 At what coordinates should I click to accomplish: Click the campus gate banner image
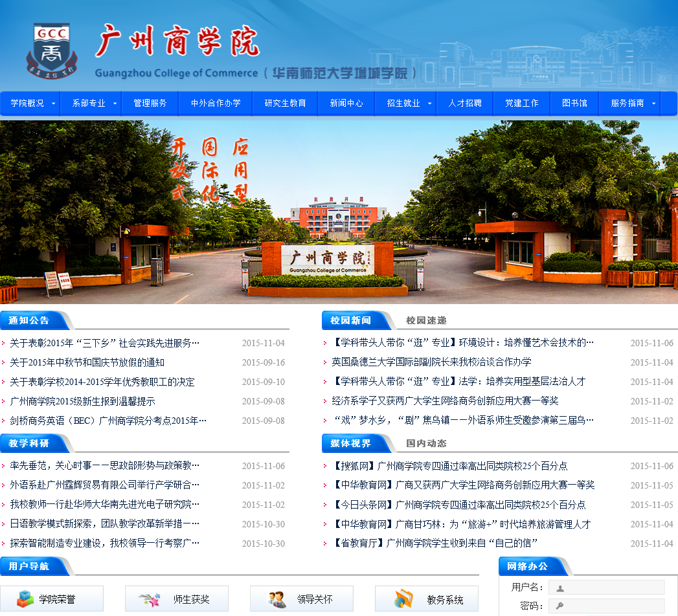click(x=339, y=212)
